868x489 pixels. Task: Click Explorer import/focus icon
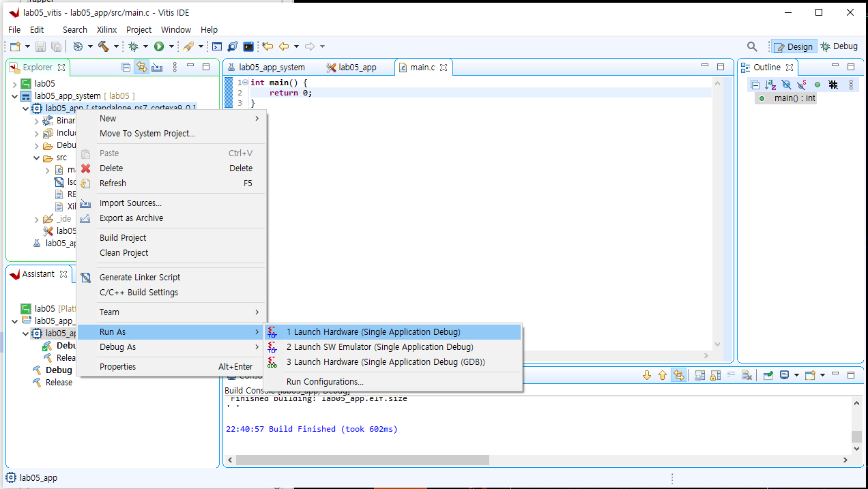pos(157,67)
